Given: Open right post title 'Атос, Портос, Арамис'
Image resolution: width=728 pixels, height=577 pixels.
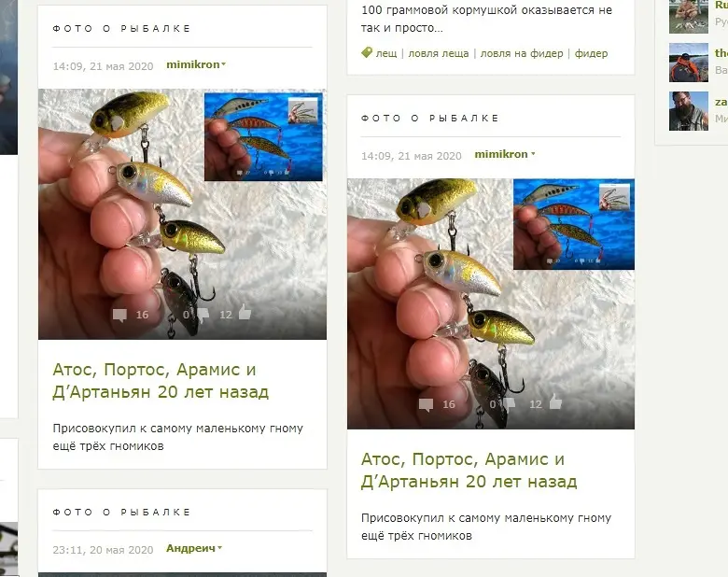Looking at the screenshot, I should [x=469, y=471].
